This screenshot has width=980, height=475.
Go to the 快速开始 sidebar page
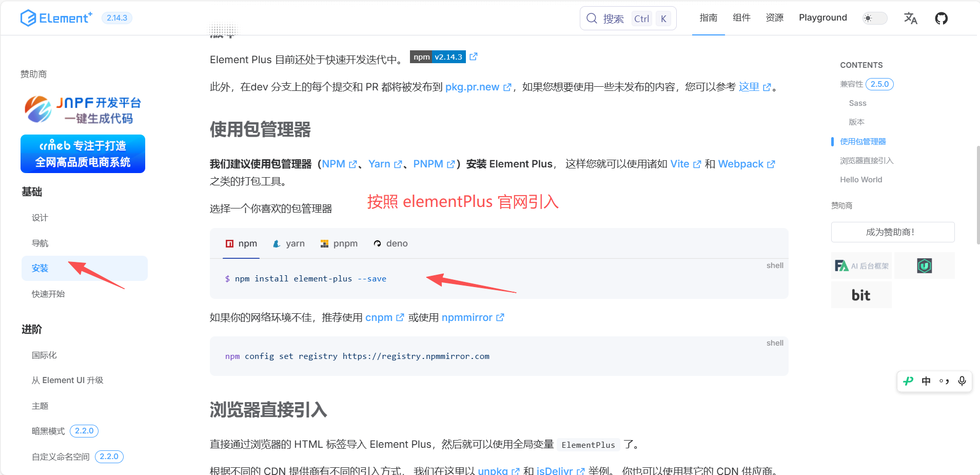coord(48,294)
